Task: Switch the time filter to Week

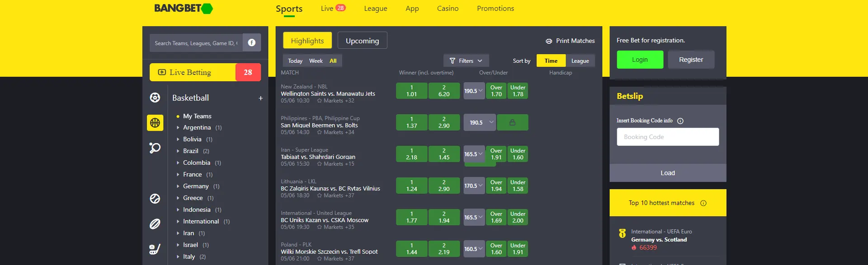Action: coord(316,61)
